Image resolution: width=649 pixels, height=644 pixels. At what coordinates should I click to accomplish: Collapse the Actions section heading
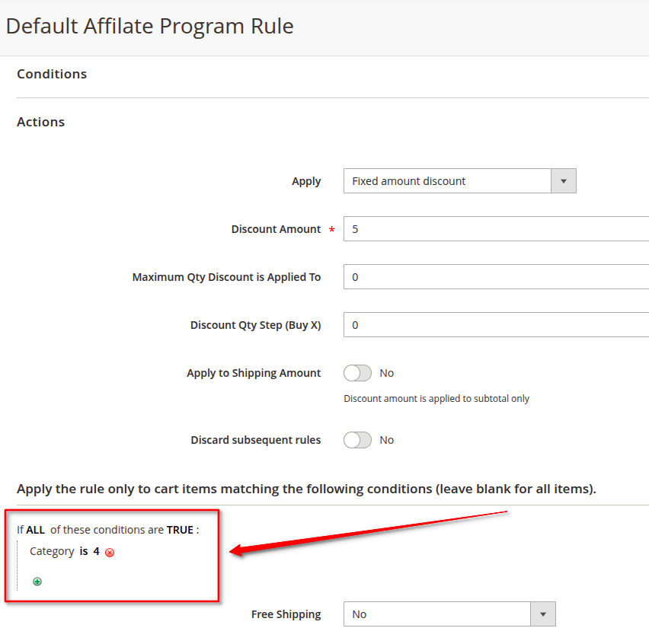pos(40,122)
